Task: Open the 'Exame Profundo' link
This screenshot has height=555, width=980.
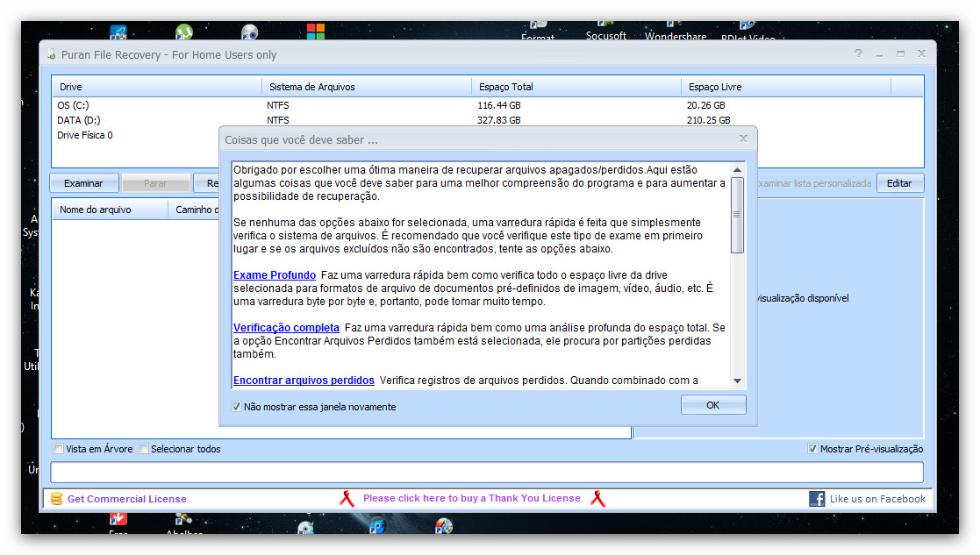Action: [x=274, y=275]
